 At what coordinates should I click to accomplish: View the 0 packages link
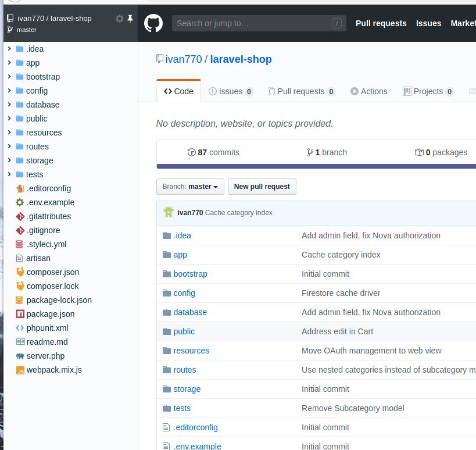coord(441,152)
